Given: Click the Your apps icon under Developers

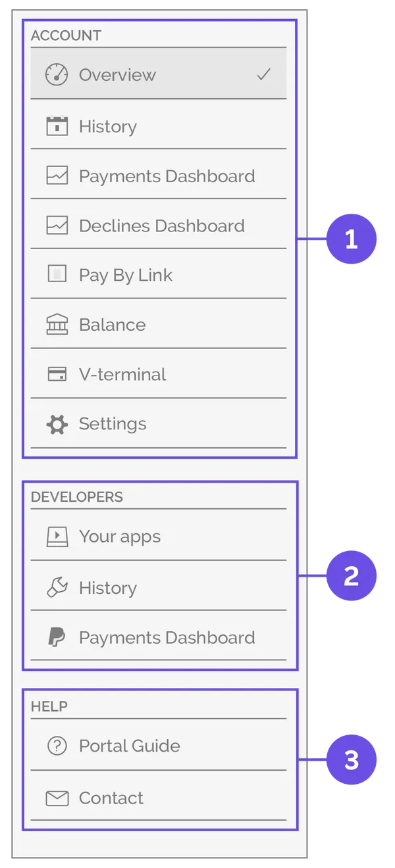Looking at the screenshot, I should coord(56,535).
